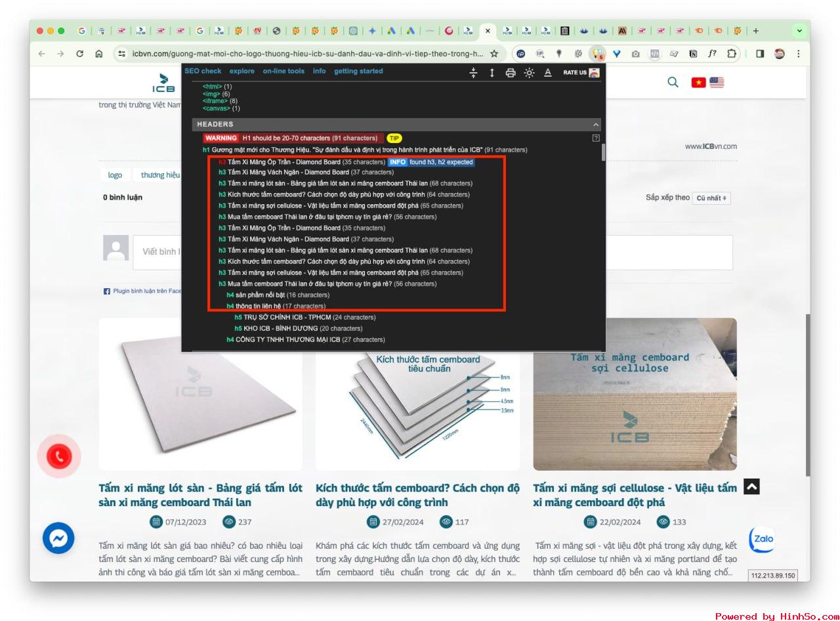Image resolution: width=840 pixels, height=621 pixels.
Task: Select h4 'sản phẩm nổi bật' row
Action: click(278, 295)
